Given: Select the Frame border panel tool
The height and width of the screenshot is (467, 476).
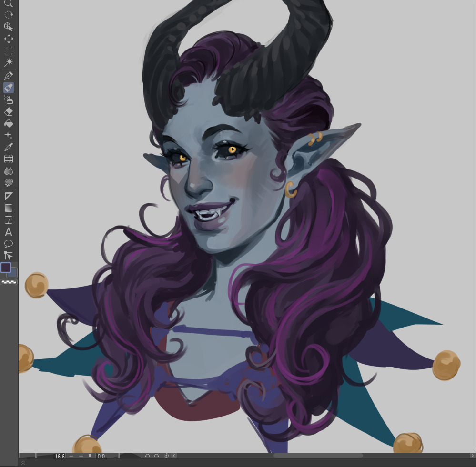Looking at the screenshot, I should coord(9,220).
